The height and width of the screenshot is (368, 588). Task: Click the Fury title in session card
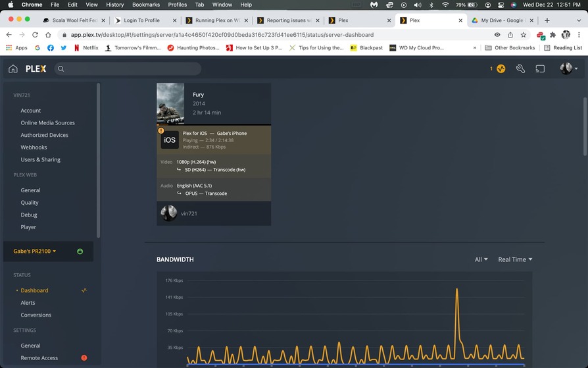[199, 95]
